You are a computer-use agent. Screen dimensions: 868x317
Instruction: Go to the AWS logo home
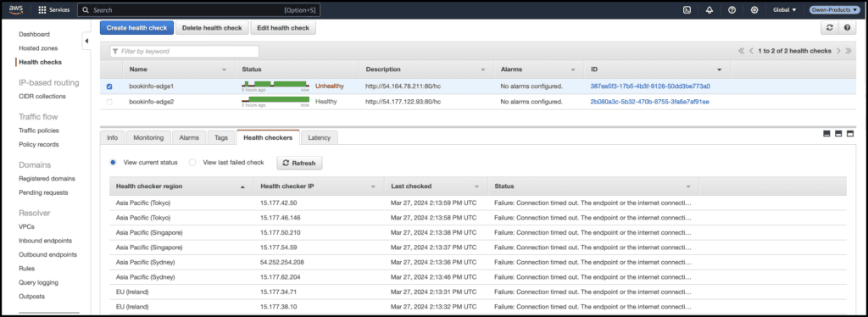coord(15,9)
